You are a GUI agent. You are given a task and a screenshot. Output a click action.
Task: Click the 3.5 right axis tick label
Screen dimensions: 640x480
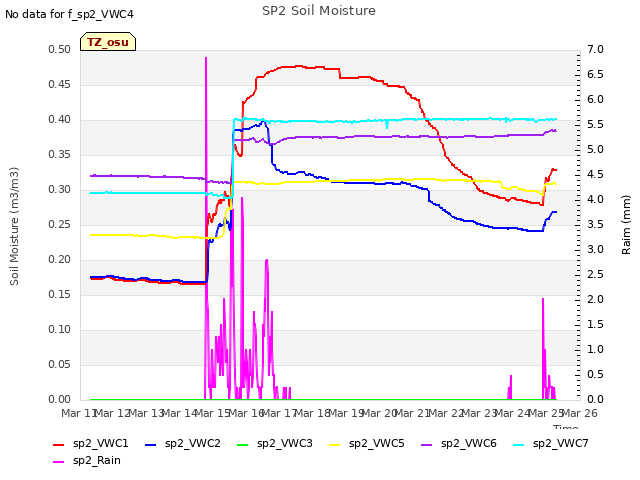tap(595, 225)
